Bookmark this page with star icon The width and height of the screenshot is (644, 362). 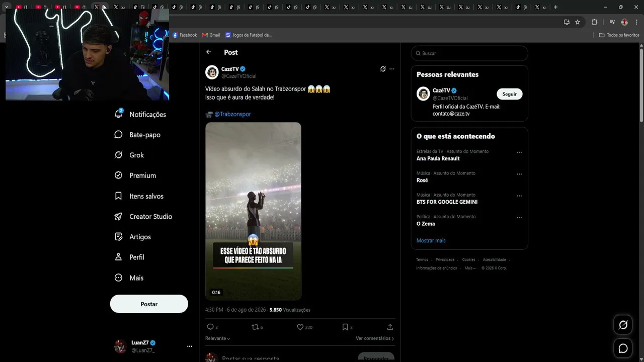coord(578,22)
